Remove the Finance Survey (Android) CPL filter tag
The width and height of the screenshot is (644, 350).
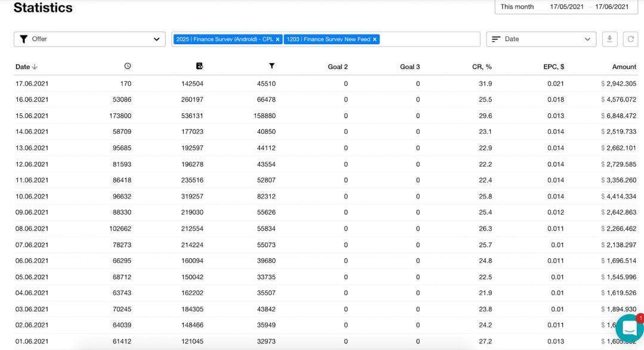click(277, 39)
